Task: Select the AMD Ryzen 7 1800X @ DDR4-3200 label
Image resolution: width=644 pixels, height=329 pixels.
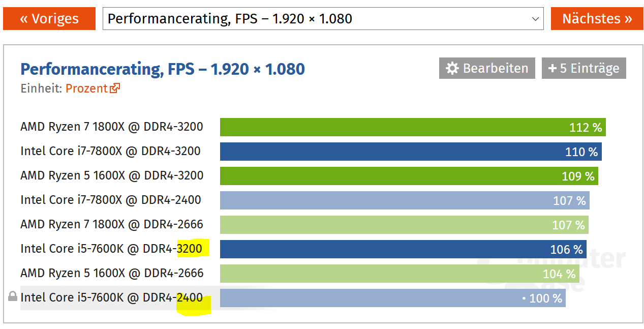Action: (112, 127)
